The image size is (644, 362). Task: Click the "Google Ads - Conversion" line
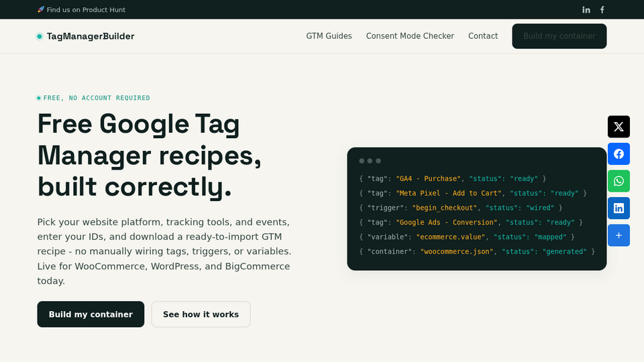tap(471, 222)
